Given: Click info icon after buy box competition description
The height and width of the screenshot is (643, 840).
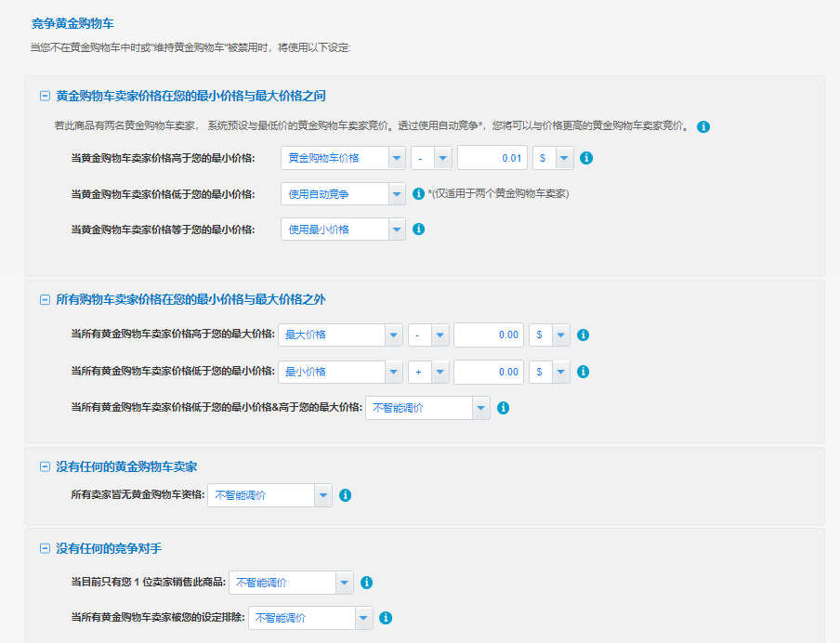Looking at the screenshot, I should pos(703,127).
